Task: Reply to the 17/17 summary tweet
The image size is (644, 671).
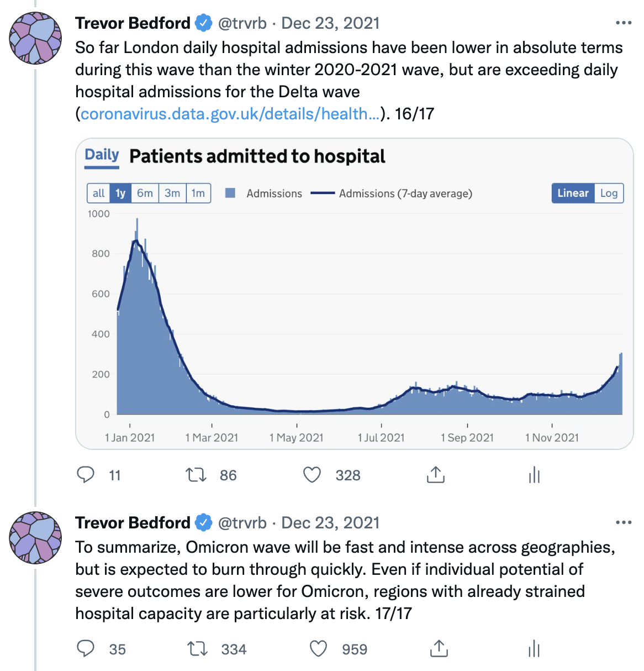Action: 86,649
